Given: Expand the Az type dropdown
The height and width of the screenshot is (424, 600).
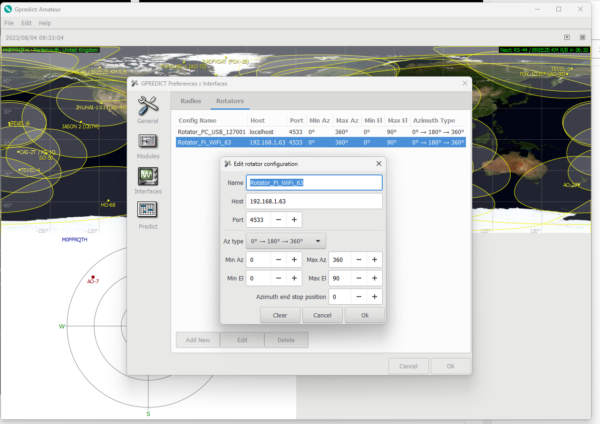Looking at the screenshot, I should pos(285,241).
